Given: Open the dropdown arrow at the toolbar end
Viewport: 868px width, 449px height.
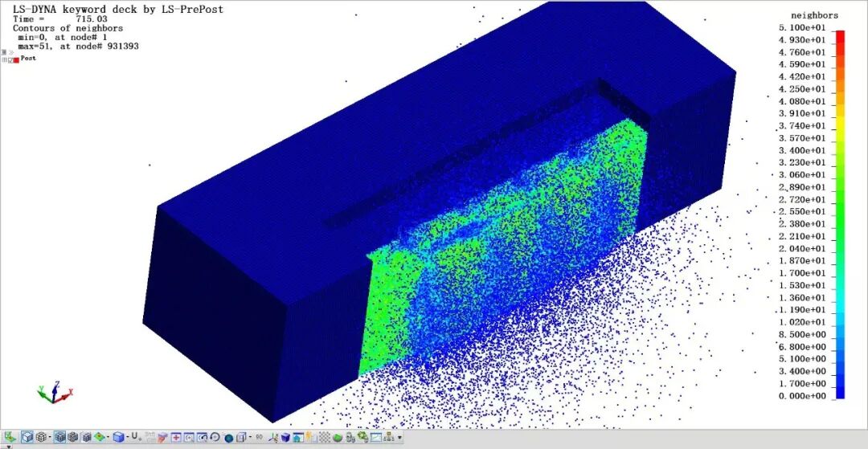Looking at the screenshot, I should (x=399, y=438).
